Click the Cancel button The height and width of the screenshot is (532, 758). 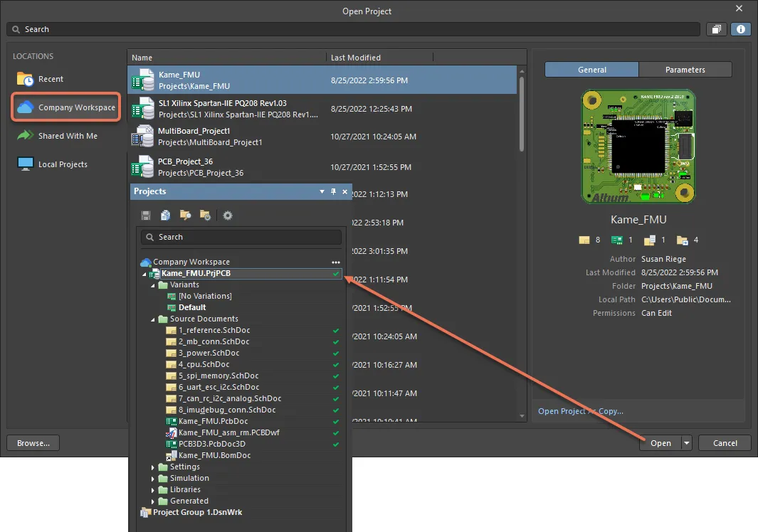pyautogui.click(x=725, y=443)
